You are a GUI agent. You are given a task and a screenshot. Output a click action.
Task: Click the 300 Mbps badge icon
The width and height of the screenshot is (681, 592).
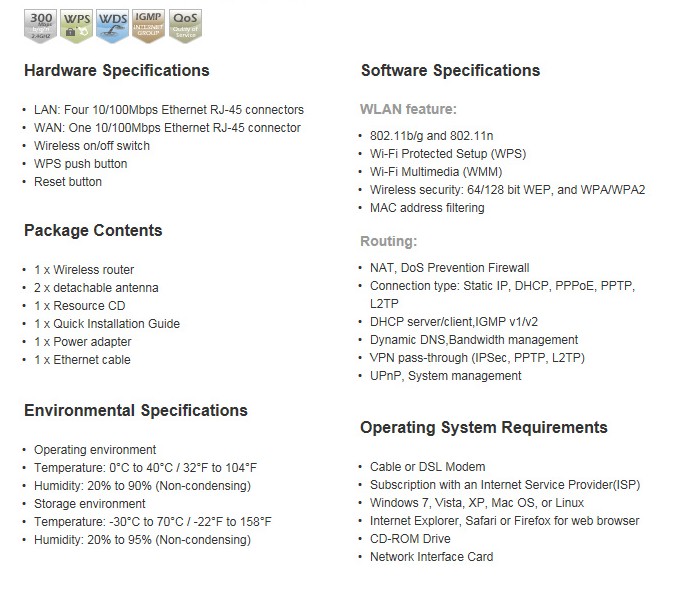[x=39, y=24]
